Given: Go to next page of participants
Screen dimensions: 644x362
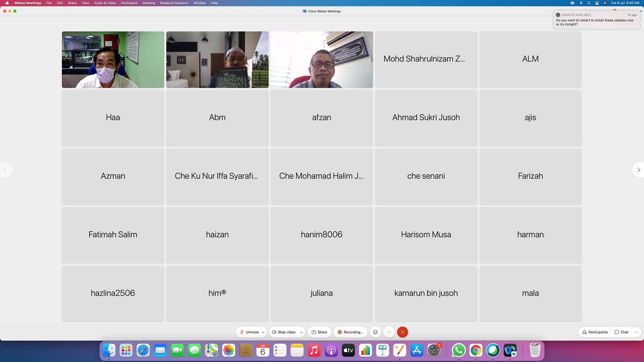Looking at the screenshot, I should (638, 170).
